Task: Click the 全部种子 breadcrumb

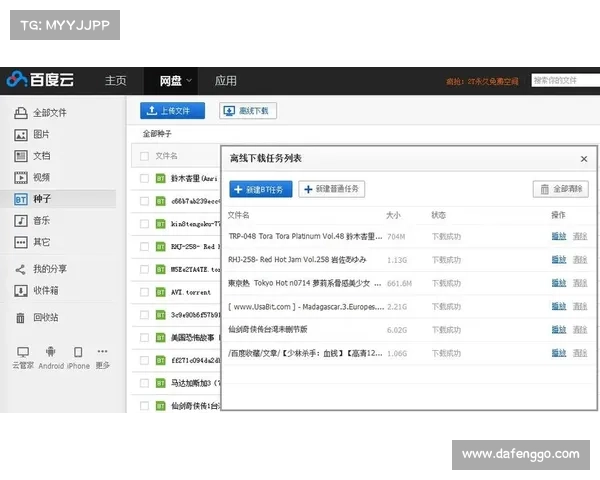Action: click(157, 134)
